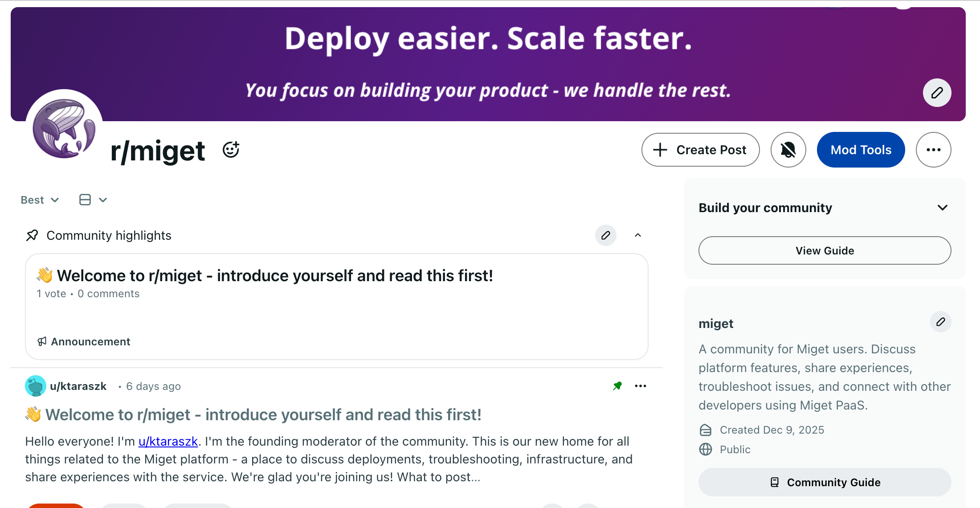
Task: Edit the miget community description pencil
Action: [940, 322]
